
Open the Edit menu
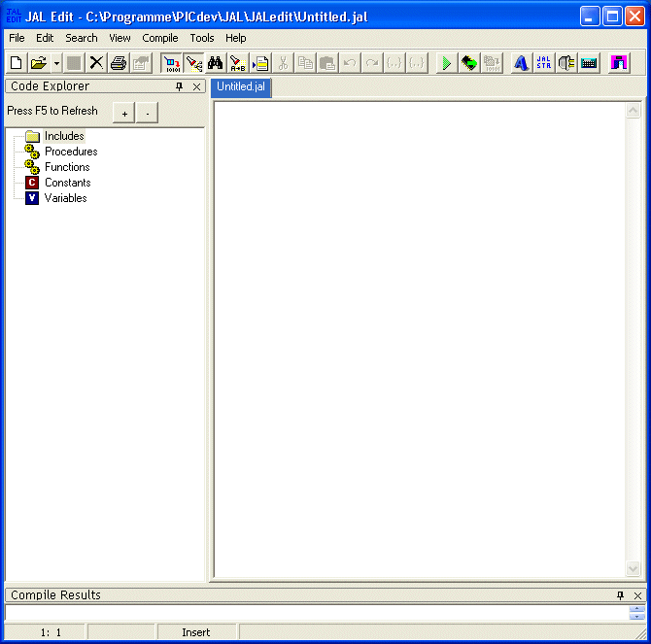[45, 38]
